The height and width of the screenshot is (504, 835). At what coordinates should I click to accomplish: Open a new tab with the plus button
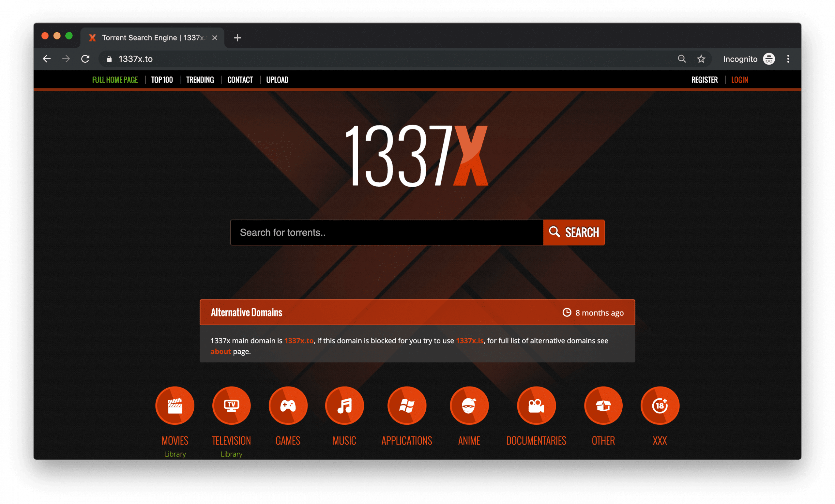237,38
